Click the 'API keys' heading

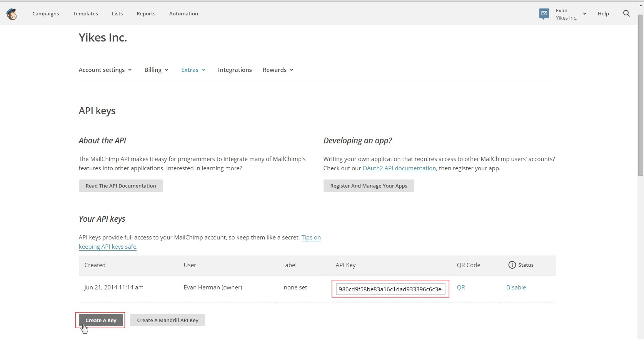[97, 111]
